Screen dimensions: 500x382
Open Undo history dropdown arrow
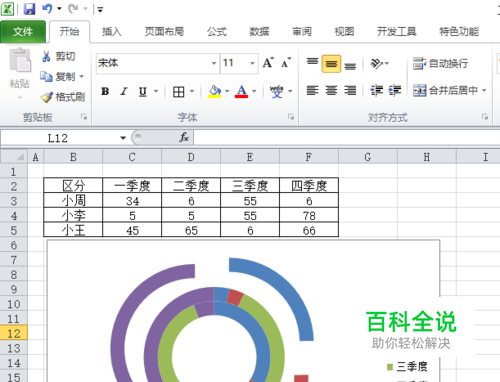(59, 9)
